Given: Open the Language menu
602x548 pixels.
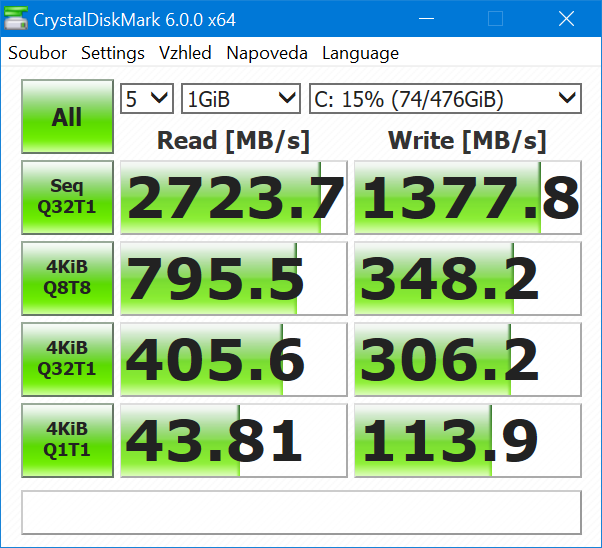Looking at the screenshot, I should pos(360,53).
